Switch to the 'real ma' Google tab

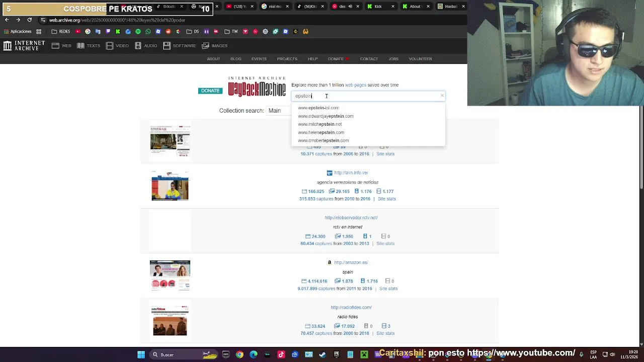click(x=275, y=7)
